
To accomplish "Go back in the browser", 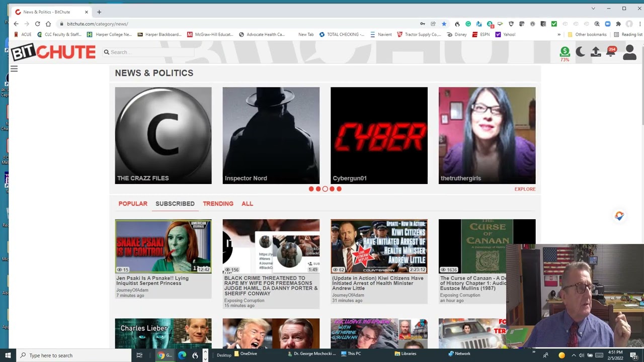I will click(x=16, y=24).
